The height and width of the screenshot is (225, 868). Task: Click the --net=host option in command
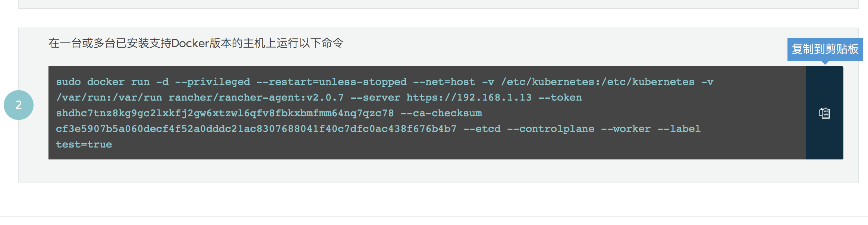point(444,82)
